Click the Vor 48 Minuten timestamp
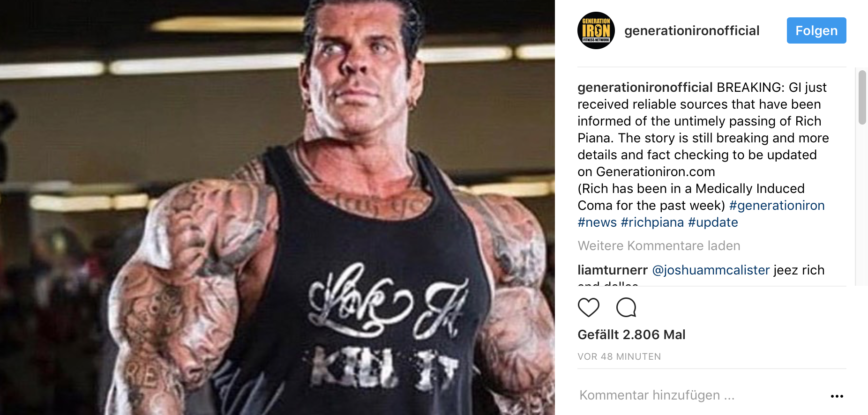The height and width of the screenshot is (415, 868). 619,357
